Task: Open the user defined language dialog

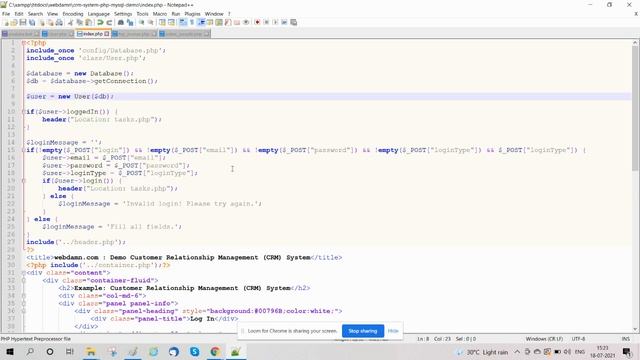Action: pos(210,22)
